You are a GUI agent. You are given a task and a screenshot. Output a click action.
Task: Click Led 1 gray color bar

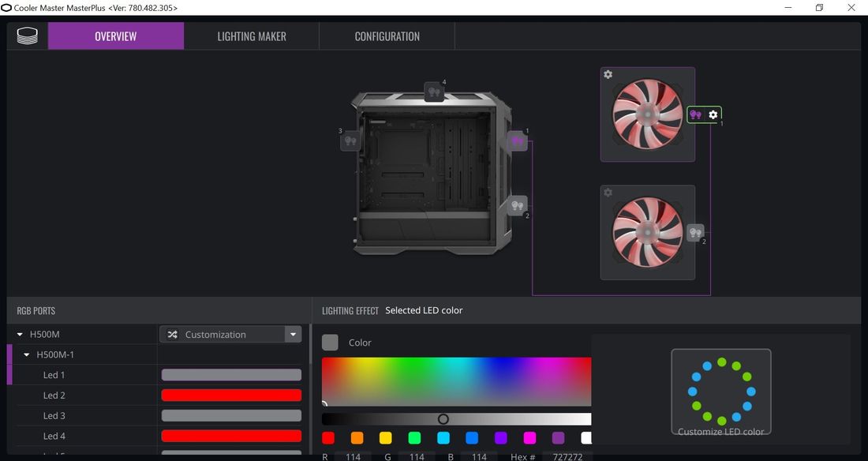(x=231, y=375)
